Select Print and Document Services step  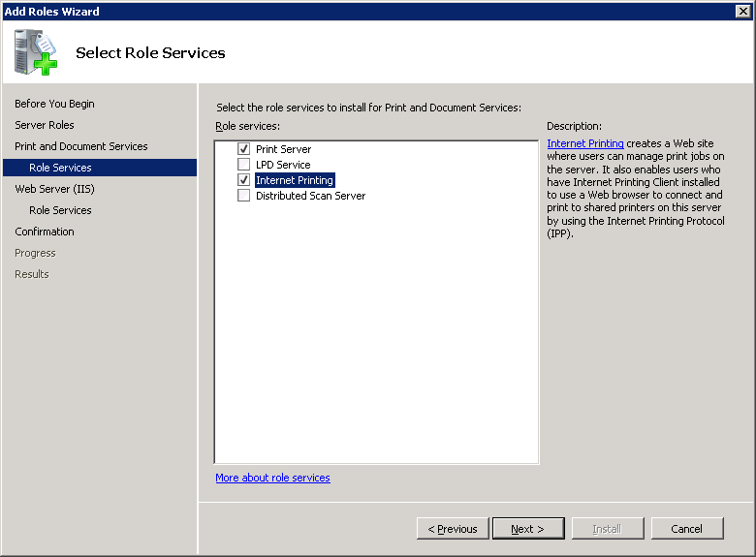coord(81,146)
